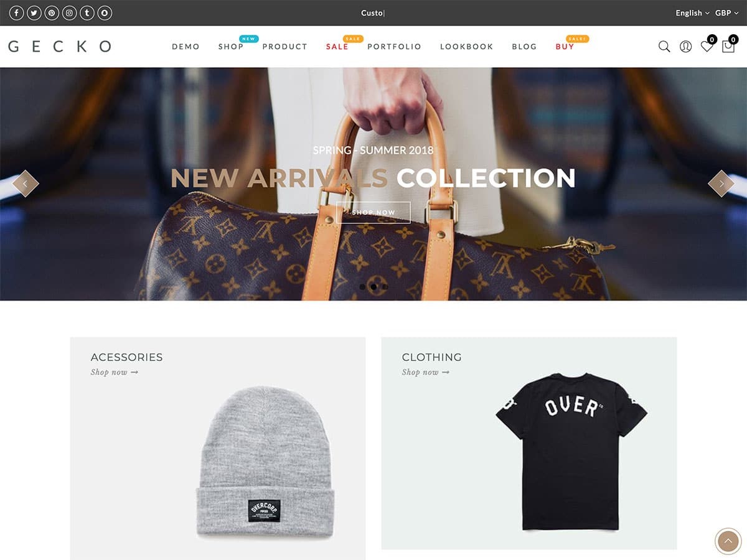The image size is (747, 560).
Task: Open the Shop menu item
Action: tap(231, 47)
